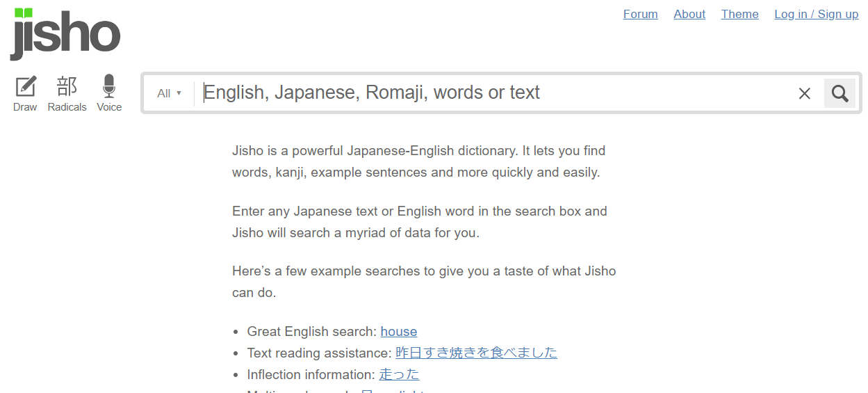Viewport: 868px width, 393px height.
Task: Click Log in / Sign up
Action: pyautogui.click(x=817, y=14)
